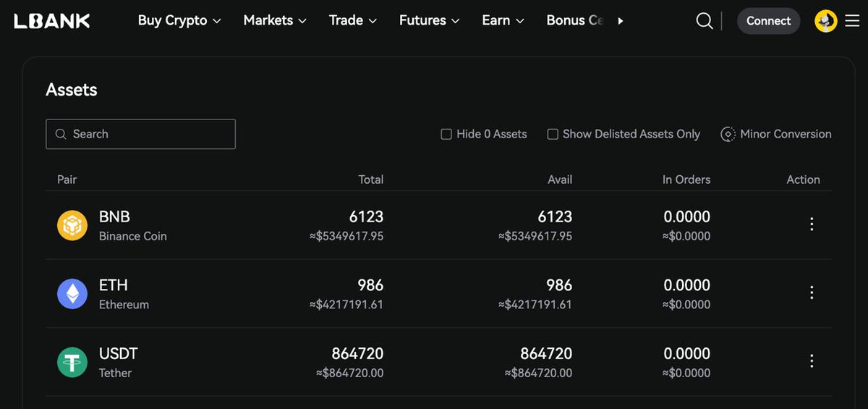Click USDT total value ≈$864720.00
The image size is (868, 409).
click(x=349, y=373)
